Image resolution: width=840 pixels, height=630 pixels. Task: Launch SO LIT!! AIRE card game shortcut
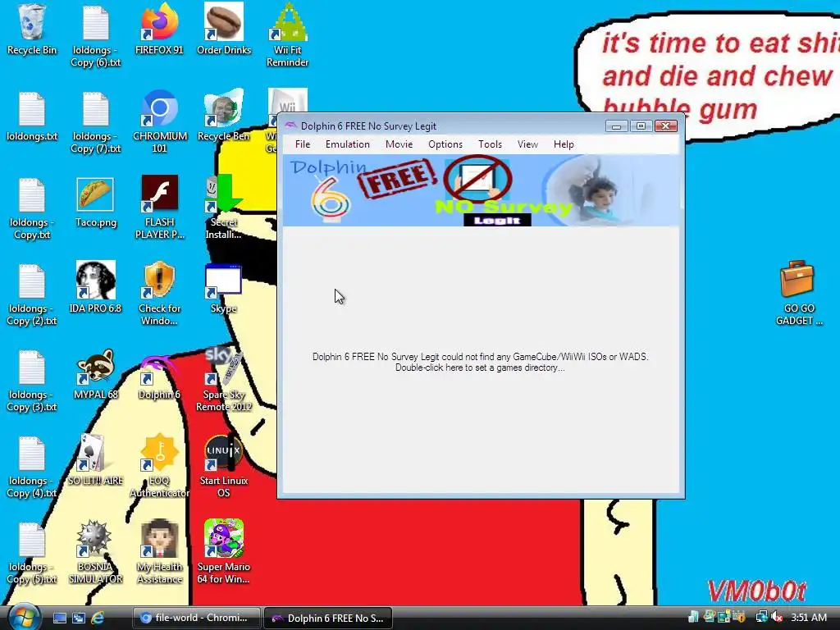point(96,461)
